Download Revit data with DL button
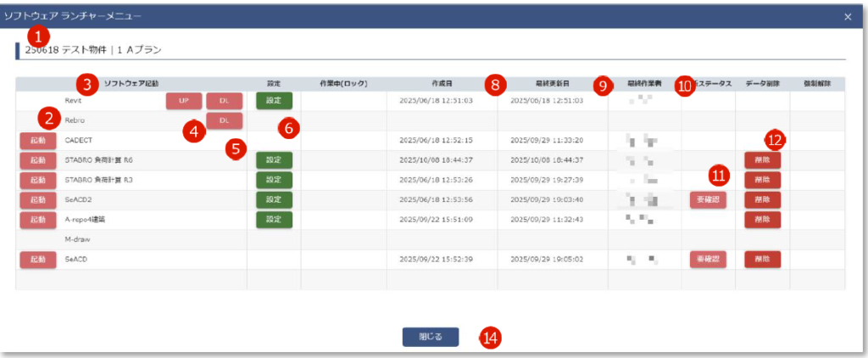 [x=224, y=101]
